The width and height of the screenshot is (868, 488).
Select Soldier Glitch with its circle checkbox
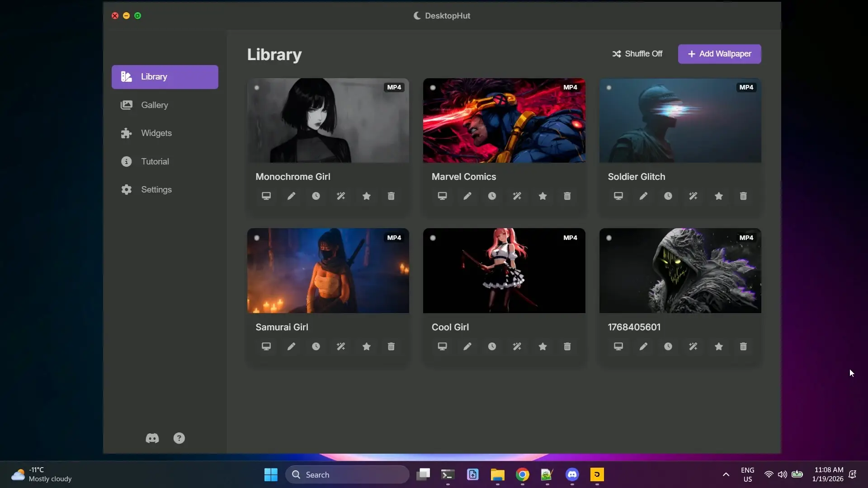609,88
